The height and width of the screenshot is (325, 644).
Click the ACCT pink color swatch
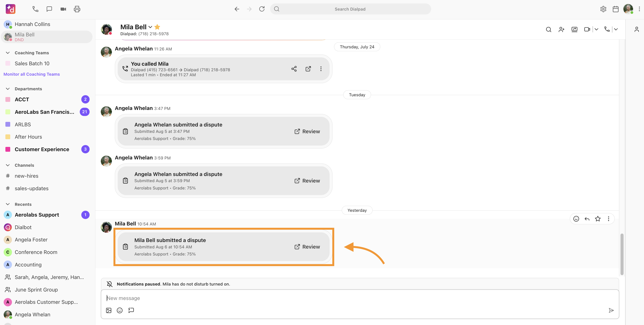click(8, 99)
